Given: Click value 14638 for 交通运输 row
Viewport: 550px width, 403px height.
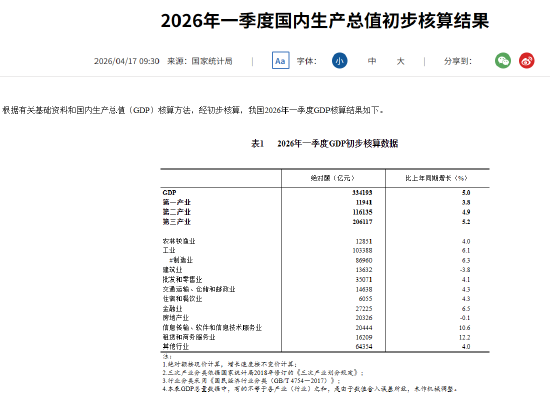Looking at the screenshot, I should tap(364, 289).
